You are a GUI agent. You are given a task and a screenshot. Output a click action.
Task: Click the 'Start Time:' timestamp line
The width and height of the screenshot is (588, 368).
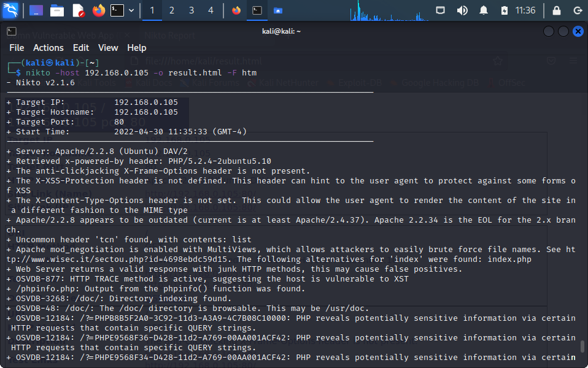click(x=126, y=131)
